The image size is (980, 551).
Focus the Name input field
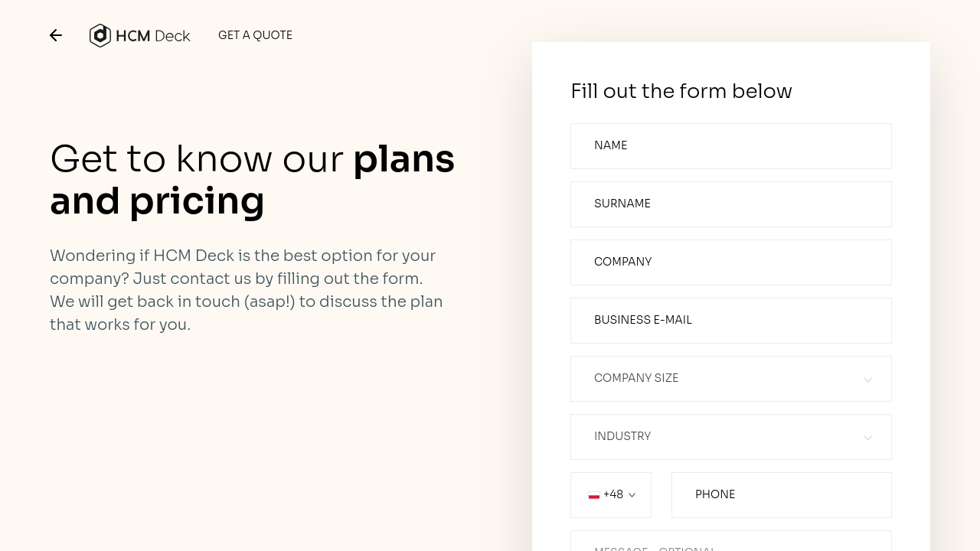(x=730, y=146)
